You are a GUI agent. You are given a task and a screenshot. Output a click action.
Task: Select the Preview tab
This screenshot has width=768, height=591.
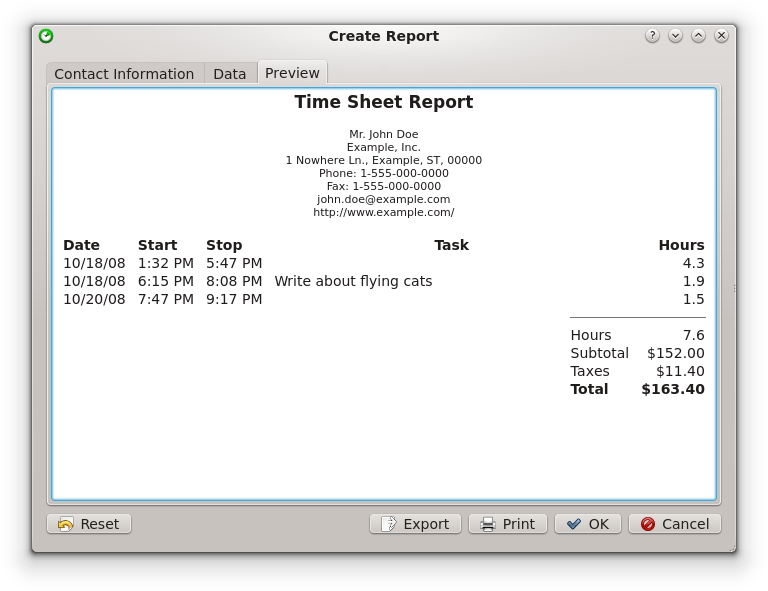[x=292, y=72]
